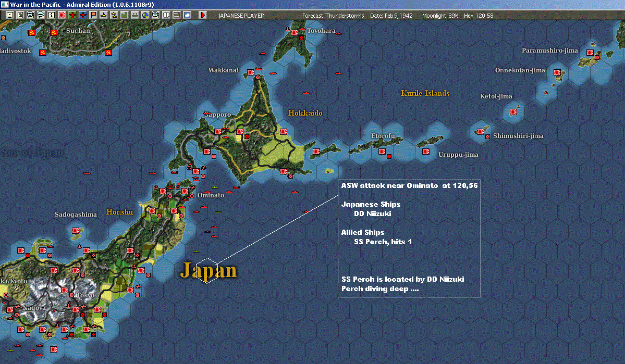Click the 'Japanese Ships' header in report
625x364 pixels.
point(371,204)
